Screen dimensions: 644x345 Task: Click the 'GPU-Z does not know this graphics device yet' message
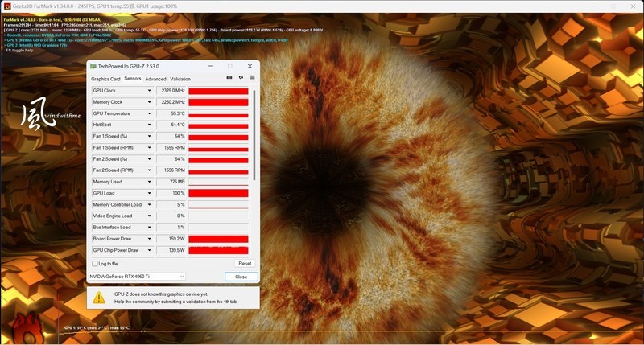pyautogui.click(x=160, y=294)
